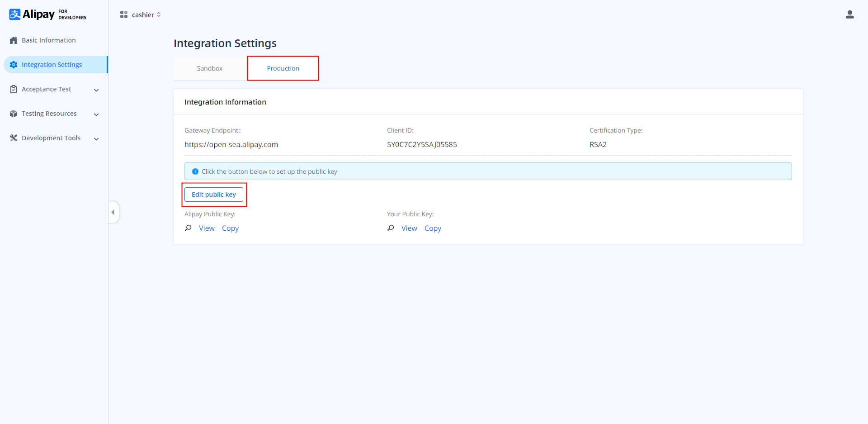The width and height of the screenshot is (868, 424).
Task: Collapse the sidebar with the arrow handle
Action: [x=113, y=212]
